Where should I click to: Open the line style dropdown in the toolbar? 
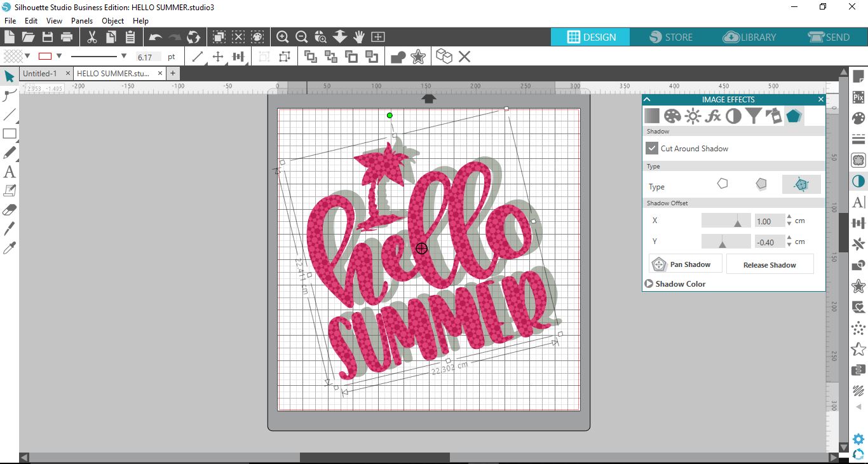[123, 56]
